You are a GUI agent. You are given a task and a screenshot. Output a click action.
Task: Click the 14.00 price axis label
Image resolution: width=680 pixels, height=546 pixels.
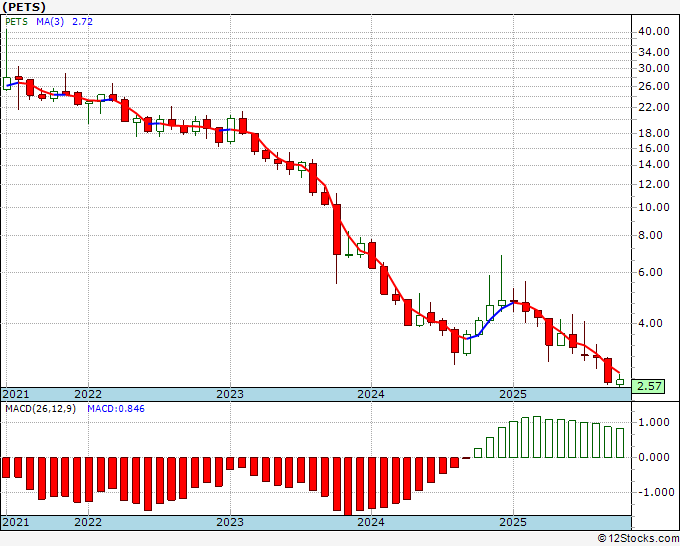coord(654,164)
